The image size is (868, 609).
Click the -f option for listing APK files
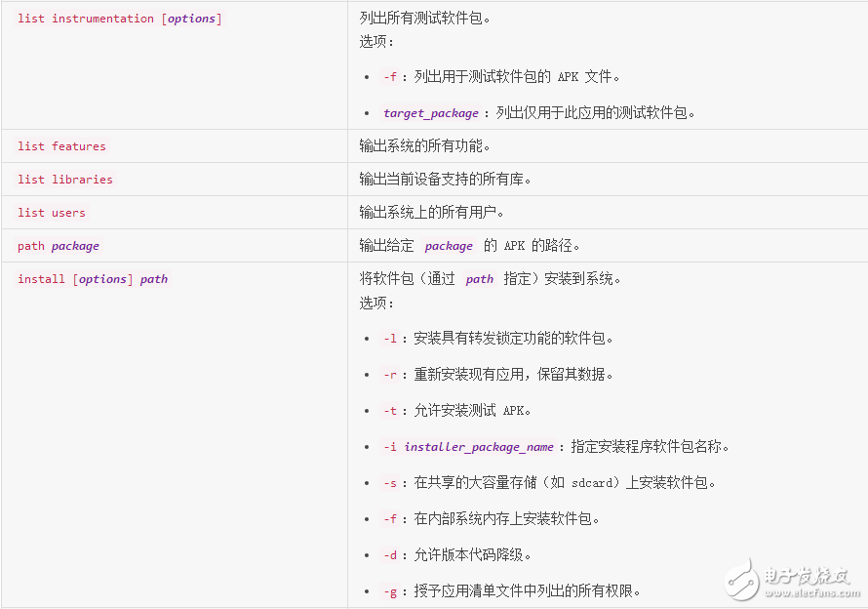click(x=390, y=77)
